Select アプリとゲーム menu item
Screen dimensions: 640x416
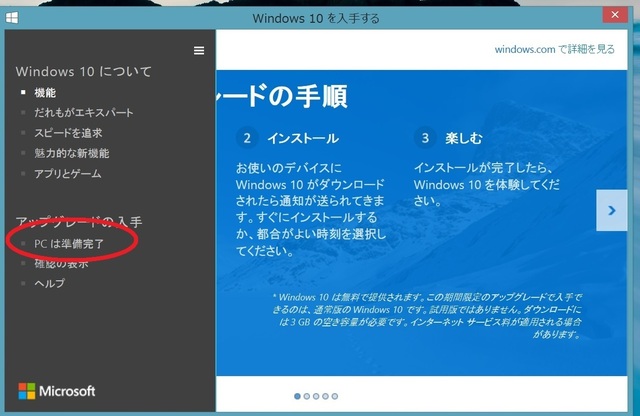(x=68, y=174)
